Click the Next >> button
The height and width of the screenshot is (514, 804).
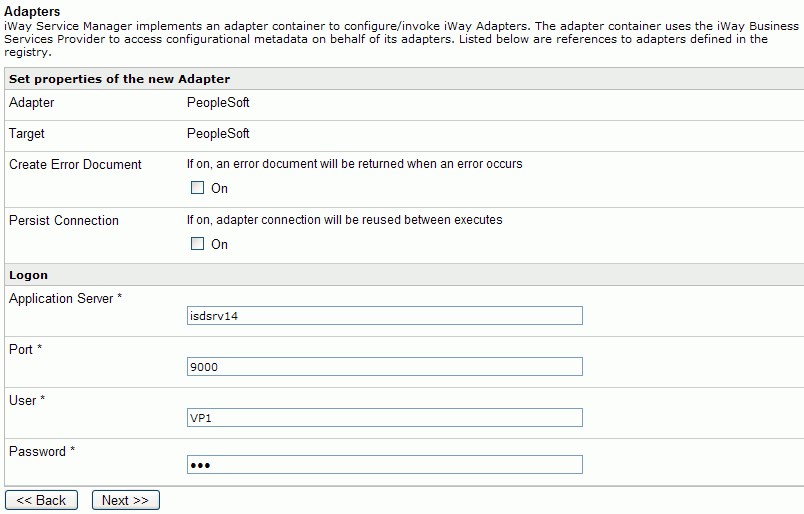pos(126,500)
